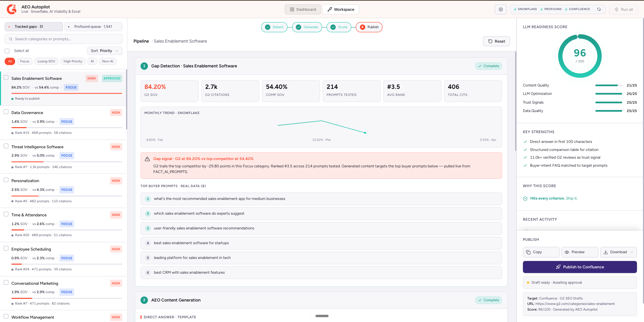Check the Employee Scheduling checkbox
This screenshot has width=644, height=322.
tap(6, 248)
